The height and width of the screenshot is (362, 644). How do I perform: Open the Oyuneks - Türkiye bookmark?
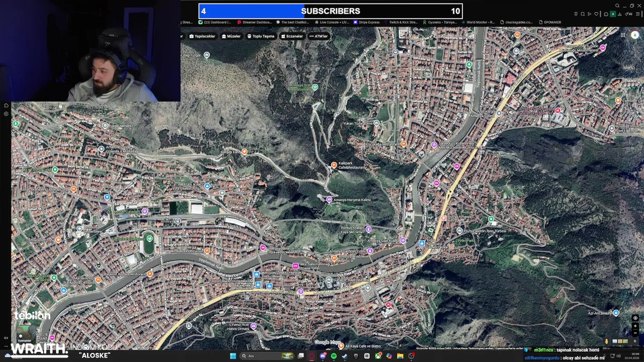439,22
